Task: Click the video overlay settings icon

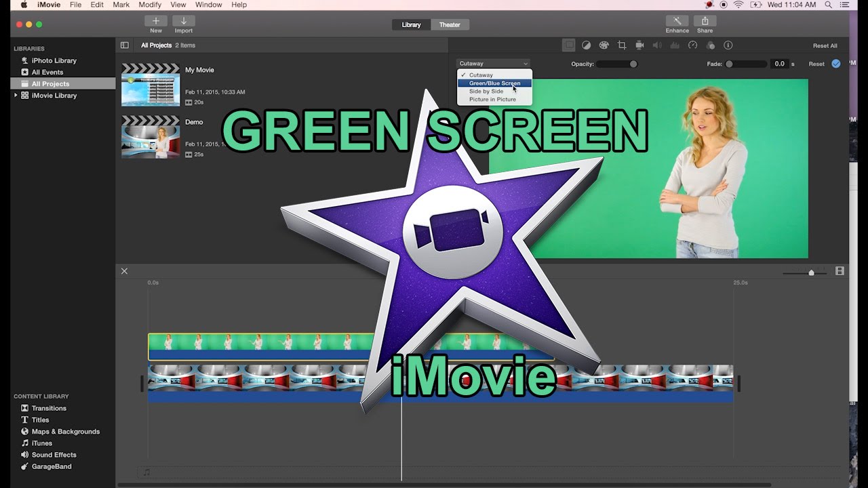Action: [569, 45]
